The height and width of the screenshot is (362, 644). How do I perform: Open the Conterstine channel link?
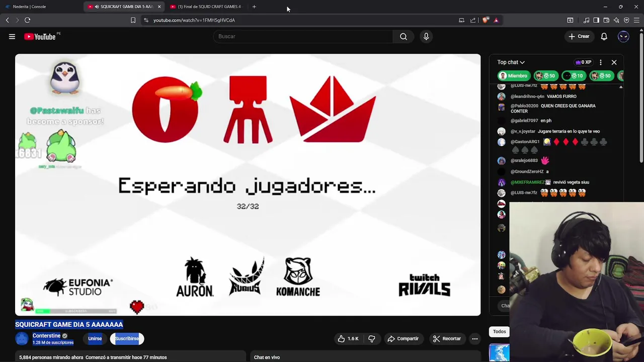[x=46, y=335]
